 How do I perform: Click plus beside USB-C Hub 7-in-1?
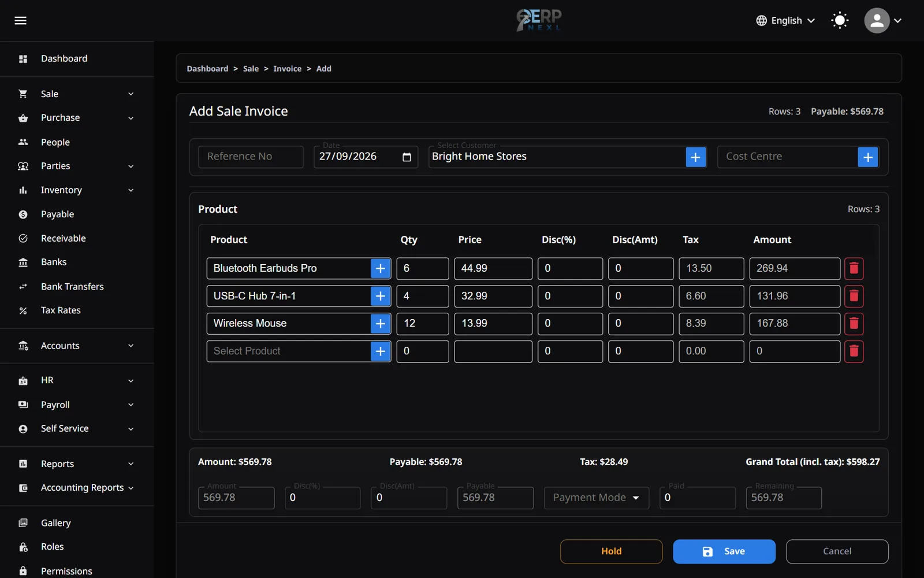[x=381, y=297]
